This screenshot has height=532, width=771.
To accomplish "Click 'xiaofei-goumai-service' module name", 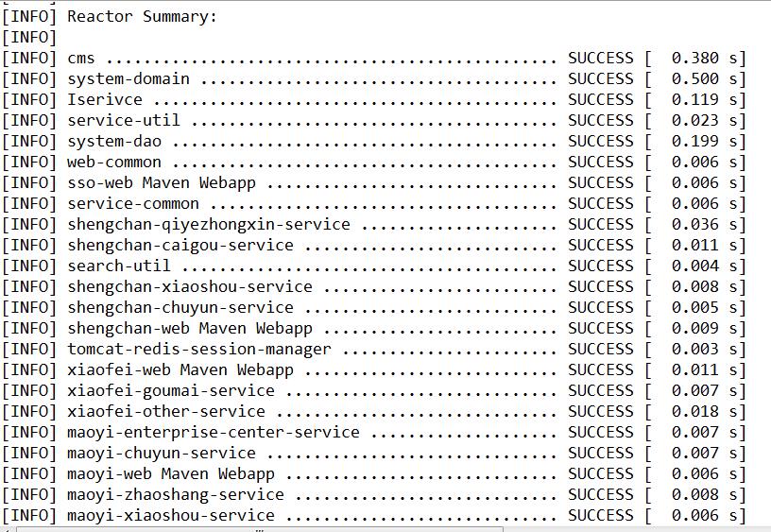I will (171, 391).
